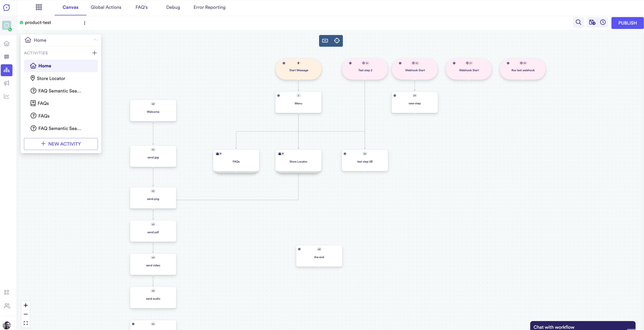
Task: Click the fit-to-screen canvas icon
Action: click(26, 323)
